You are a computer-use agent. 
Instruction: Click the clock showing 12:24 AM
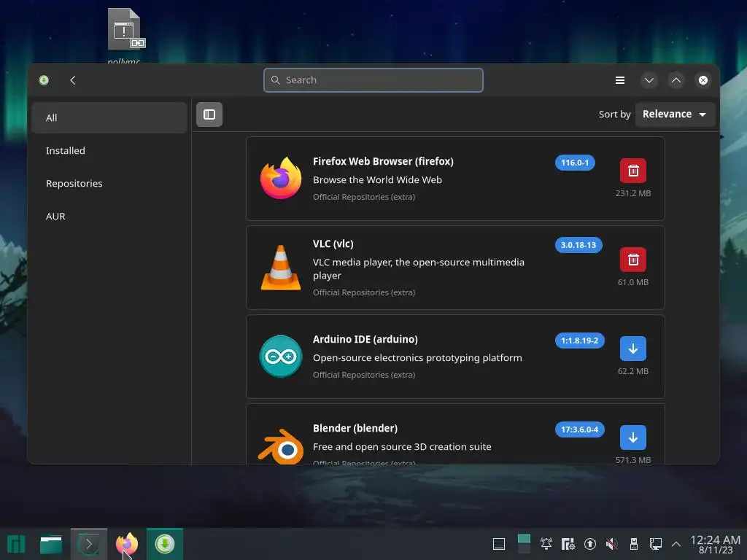(715, 544)
